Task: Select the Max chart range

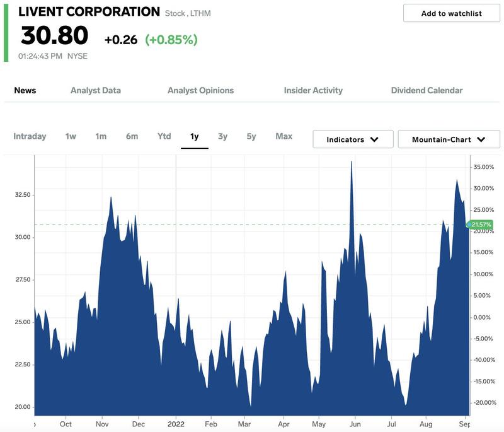Action: pos(284,136)
